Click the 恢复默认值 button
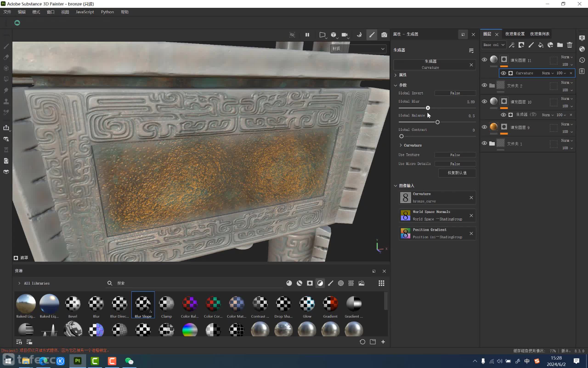The width and height of the screenshot is (588, 368). (457, 173)
